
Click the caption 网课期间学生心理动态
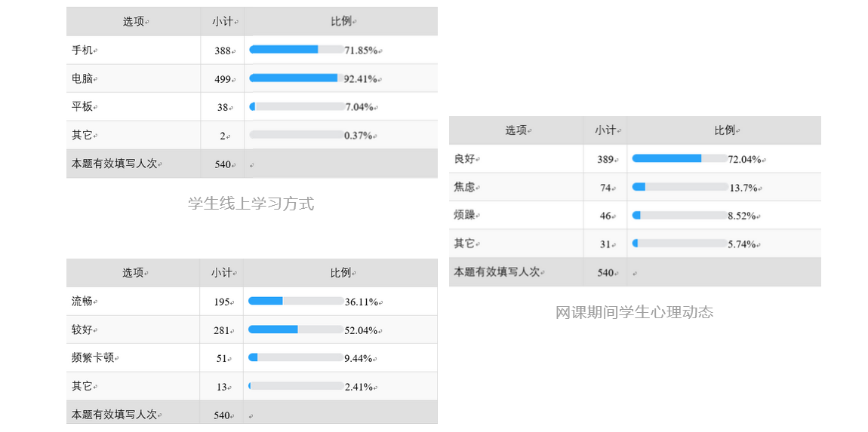click(x=634, y=311)
